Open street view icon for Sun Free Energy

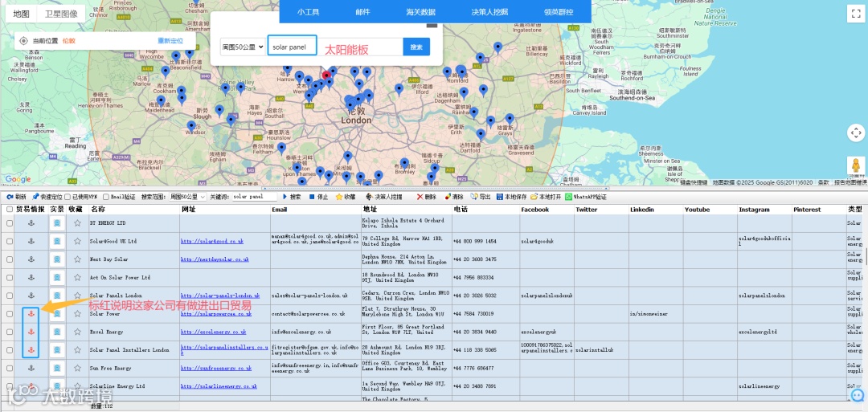57,368
